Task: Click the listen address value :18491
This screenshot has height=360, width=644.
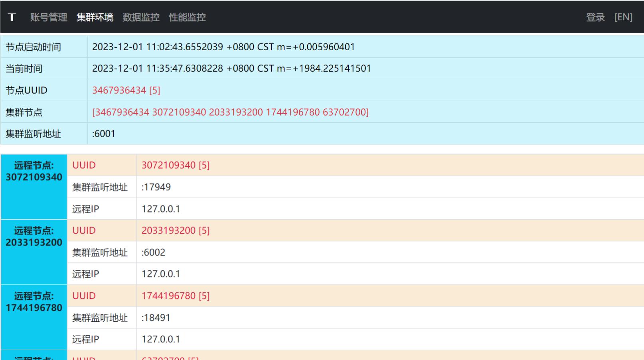Action: (156, 318)
